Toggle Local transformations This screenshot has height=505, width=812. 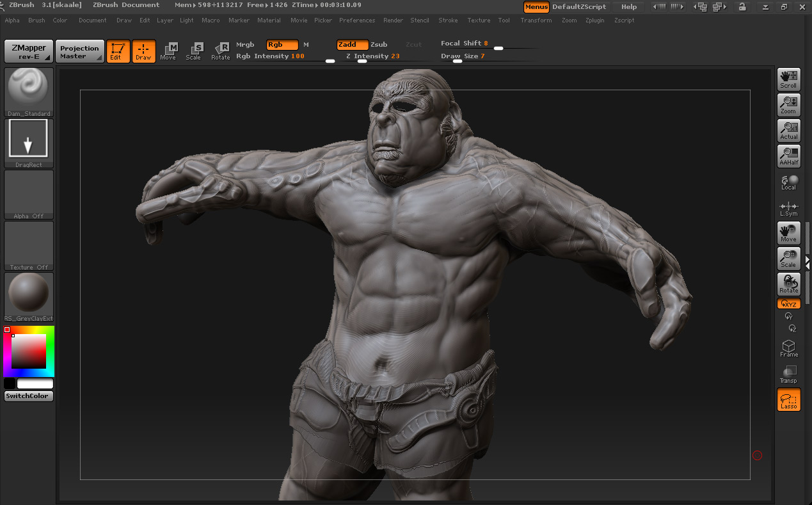click(x=789, y=182)
